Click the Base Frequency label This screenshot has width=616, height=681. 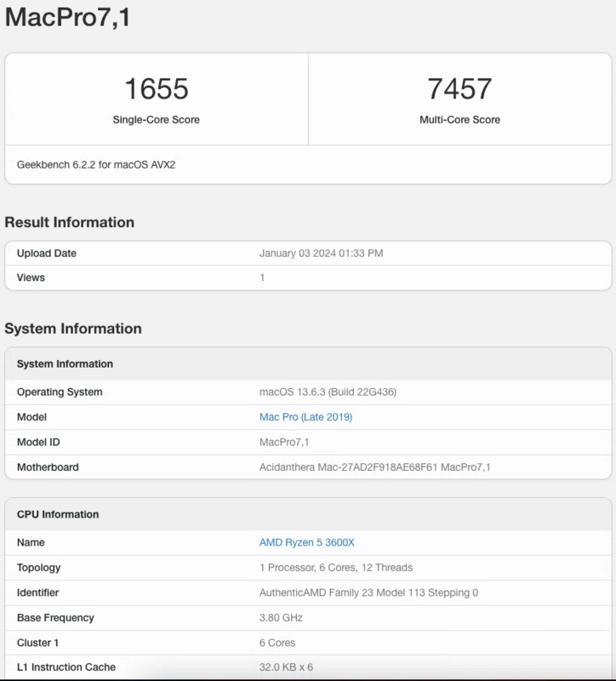point(55,618)
